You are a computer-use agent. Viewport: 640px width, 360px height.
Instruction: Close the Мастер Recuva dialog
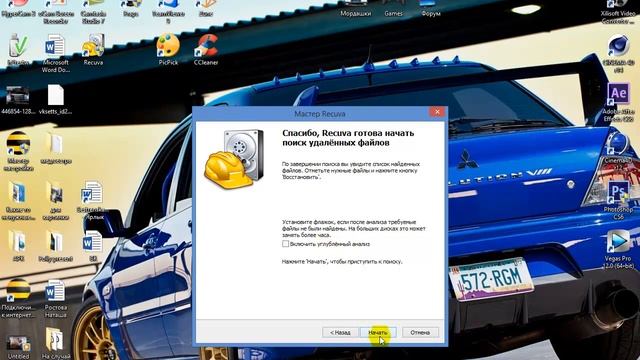(x=437, y=112)
